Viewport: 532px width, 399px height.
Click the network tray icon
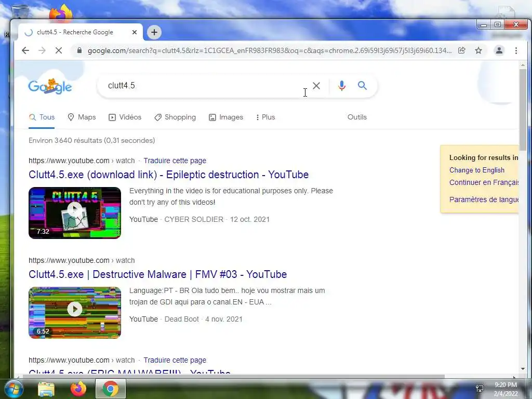(480, 389)
